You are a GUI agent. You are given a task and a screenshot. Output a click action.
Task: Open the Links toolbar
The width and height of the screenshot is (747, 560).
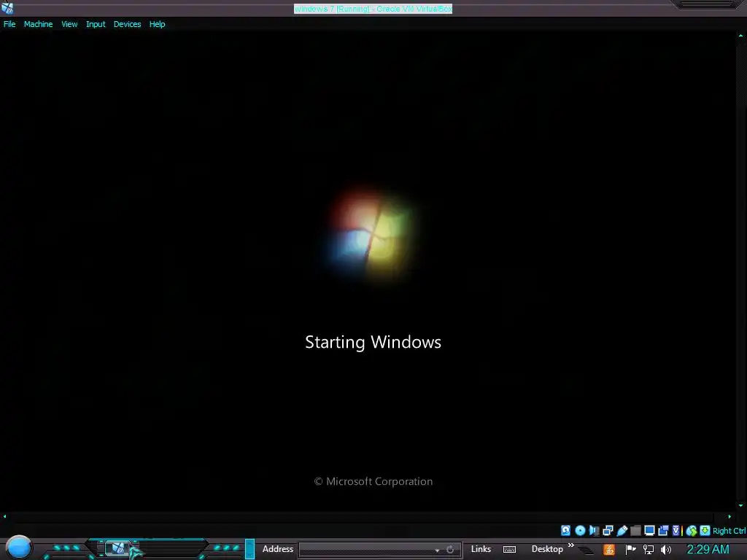(481, 549)
